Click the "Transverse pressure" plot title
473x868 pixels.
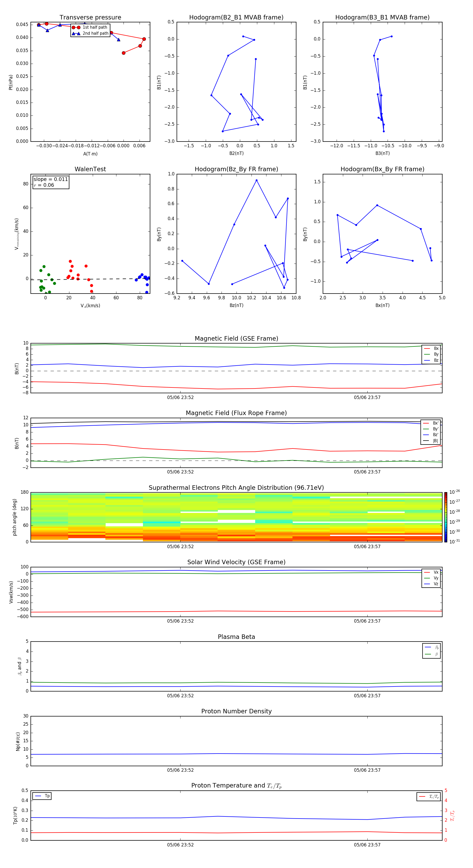click(x=90, y=18)
